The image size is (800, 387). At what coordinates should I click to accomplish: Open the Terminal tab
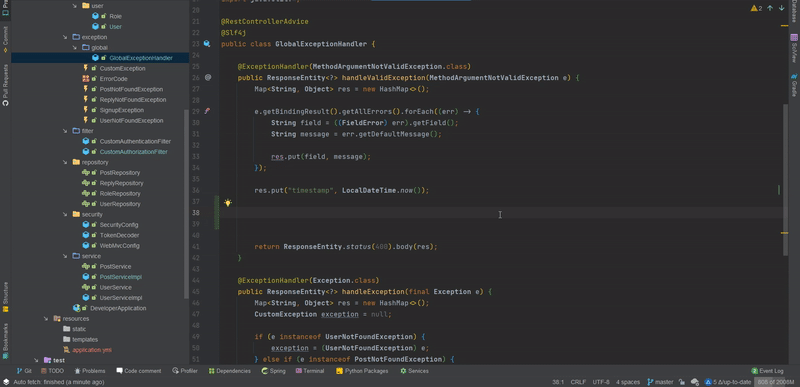(x=310, y=371)
